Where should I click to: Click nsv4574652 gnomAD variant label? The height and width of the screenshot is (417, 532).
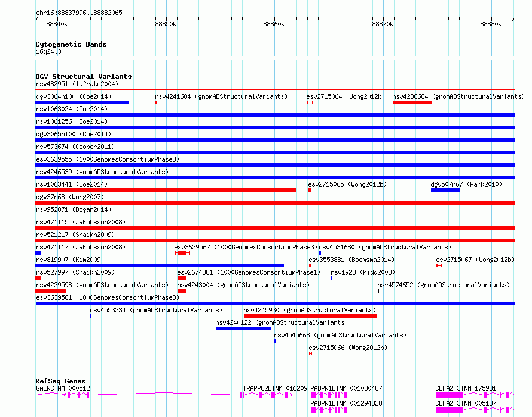tap(444, 285)
